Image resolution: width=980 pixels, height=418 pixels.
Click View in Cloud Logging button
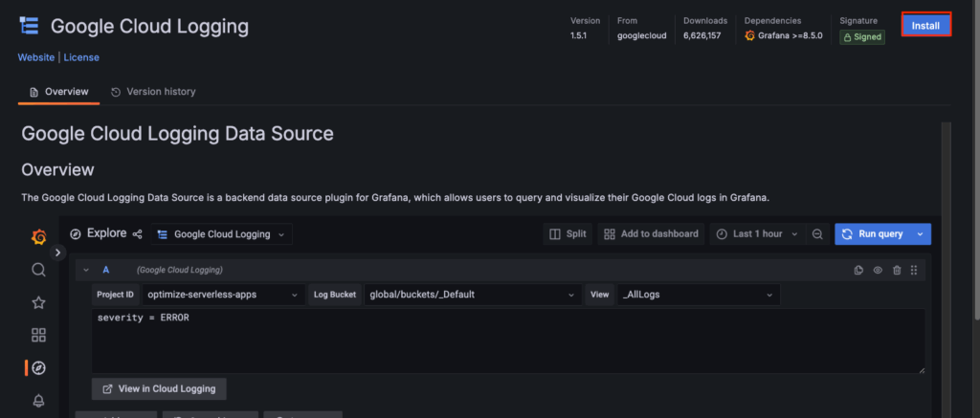(159, 388)
